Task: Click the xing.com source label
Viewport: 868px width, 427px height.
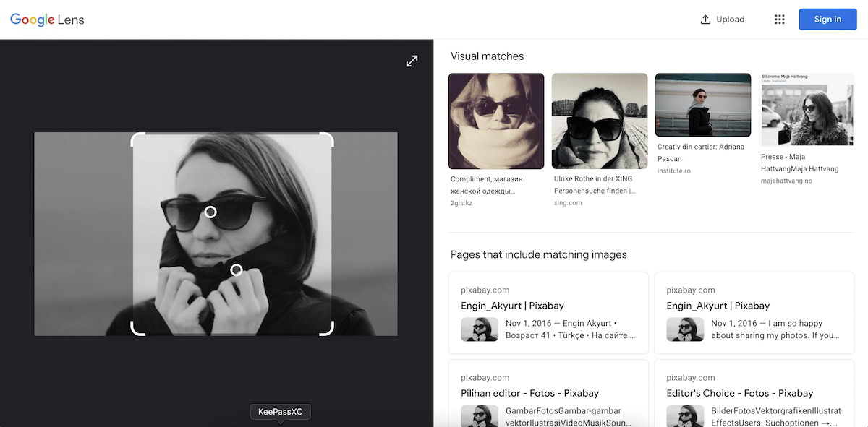Action: pos(568,203)
